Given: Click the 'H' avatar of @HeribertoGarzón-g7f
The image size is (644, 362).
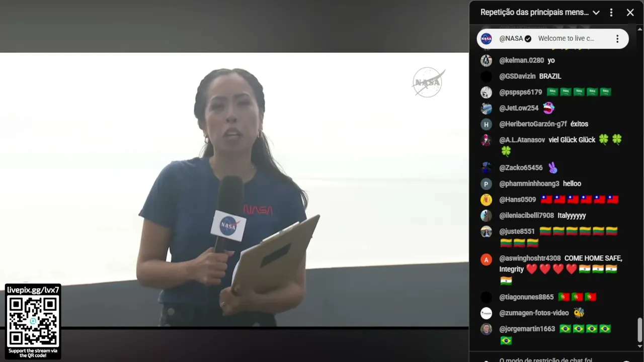Looking at the screenshot, I should (x=486, y=124).
